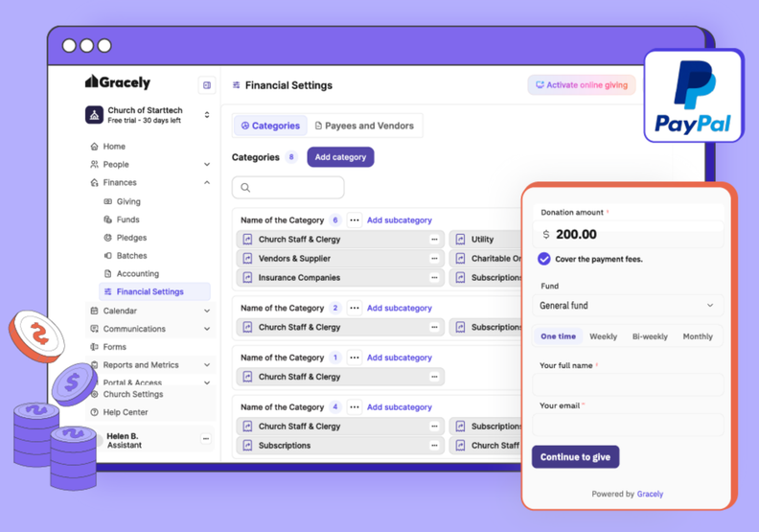The width and height of the screenshot is (759, 532).
Task: Click the Home sidebar house icon
Action: pos(94,147)
